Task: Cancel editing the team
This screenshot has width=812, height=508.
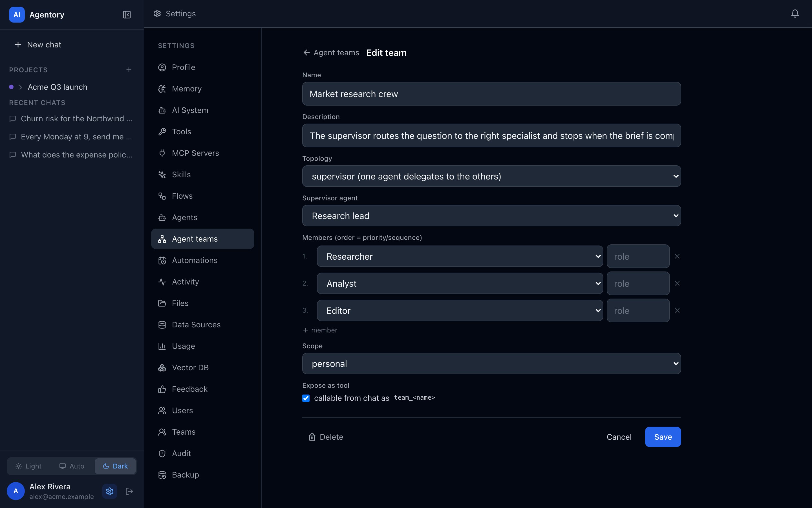Action: (619, 437)
